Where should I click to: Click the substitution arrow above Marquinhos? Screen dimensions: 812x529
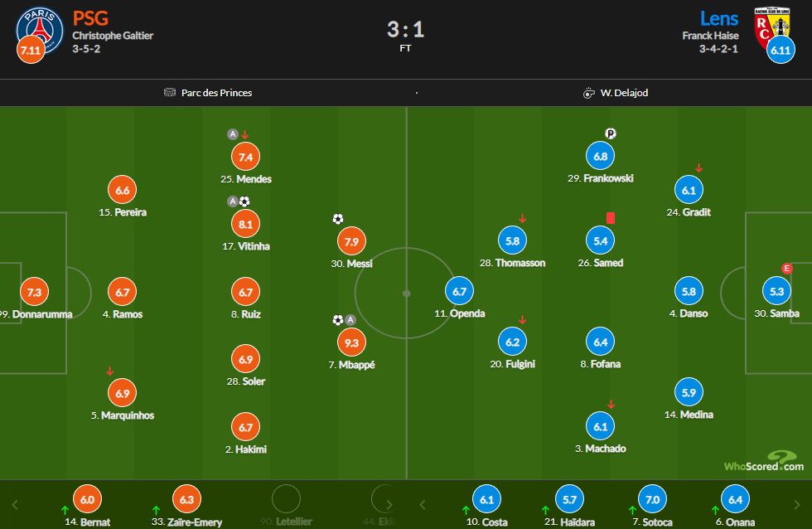coord(109,371)
